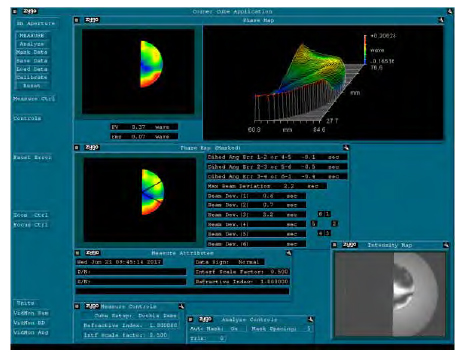Open the Analyze Controls window menu box
Image resolution: width=468 pixels, height=360 pixels.
(x=191, y=320)
